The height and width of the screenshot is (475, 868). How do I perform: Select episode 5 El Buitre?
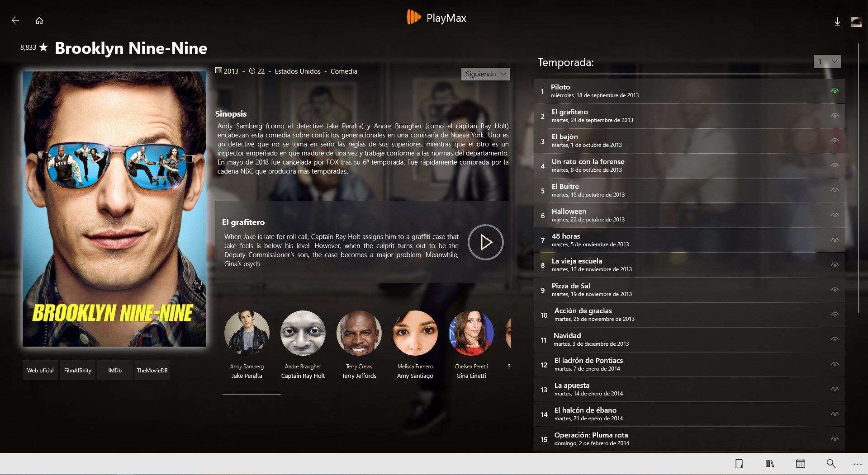pyautogui.click(x=690, y=191)
